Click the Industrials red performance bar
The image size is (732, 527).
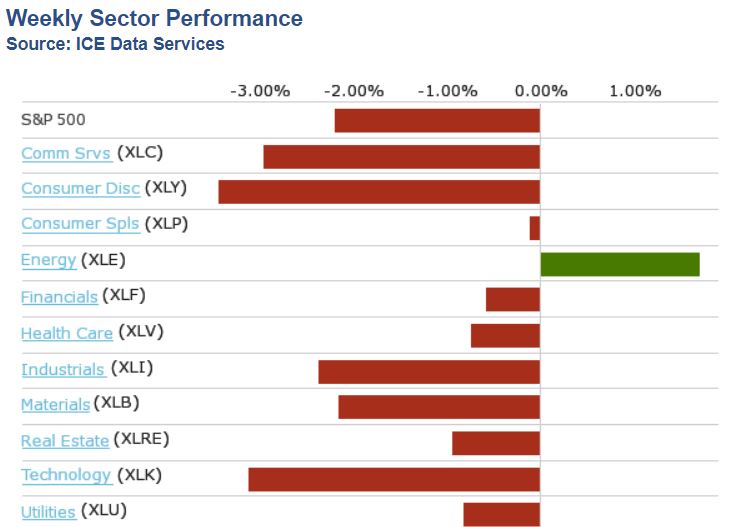point(429,372)
